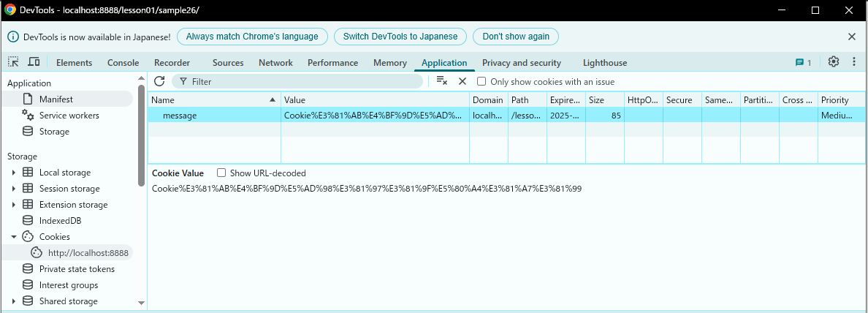Activate the inspect element picker icon

13,62
